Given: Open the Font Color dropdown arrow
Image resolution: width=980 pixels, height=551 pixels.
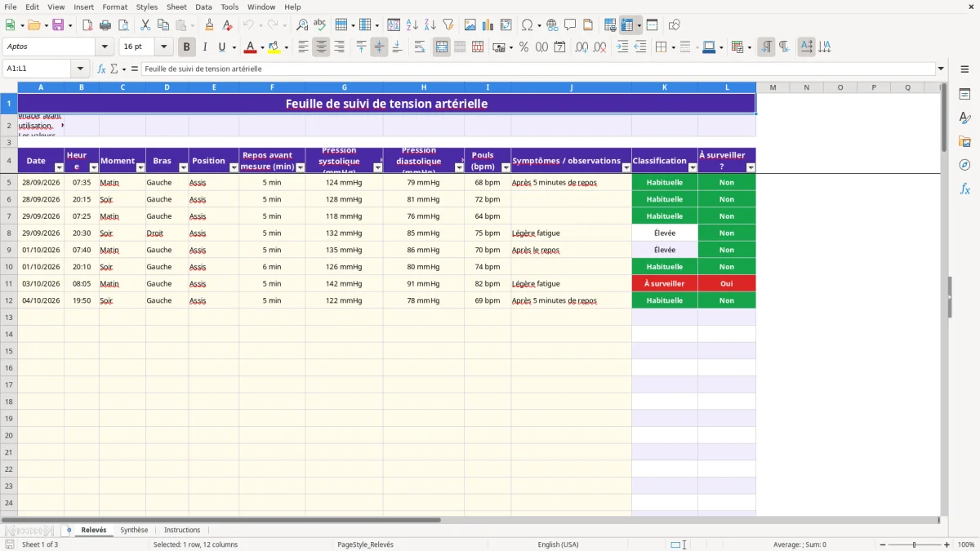Looking at the screenshot, I should [262, 47].
